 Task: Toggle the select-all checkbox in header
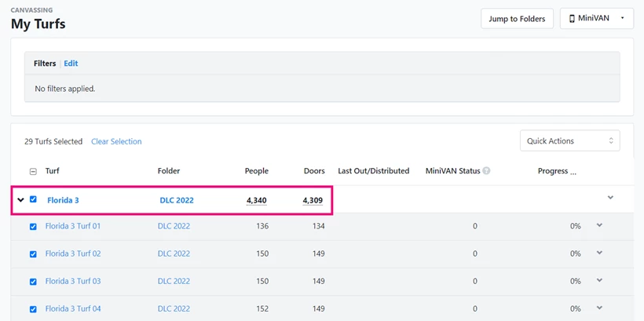[x=33, y=172]
